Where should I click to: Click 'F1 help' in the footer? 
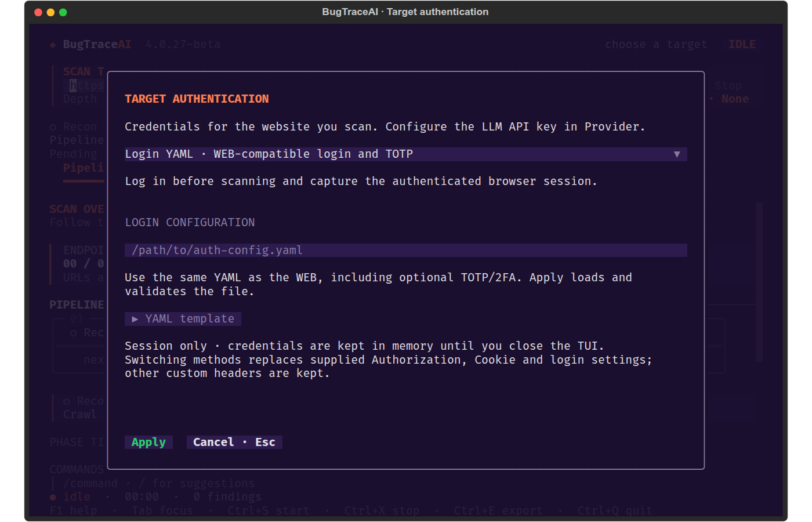[73, 510]
